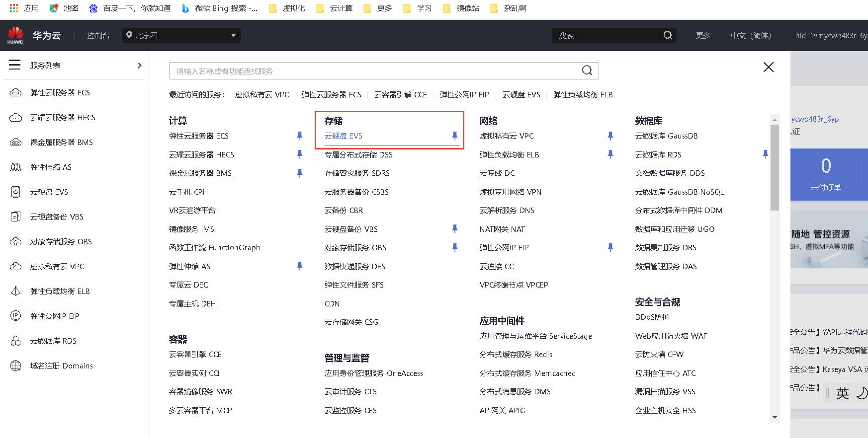868x438 pixels.
Task: Select 云数据库 RDS in the left sidebar
Action: pos(53,341)
